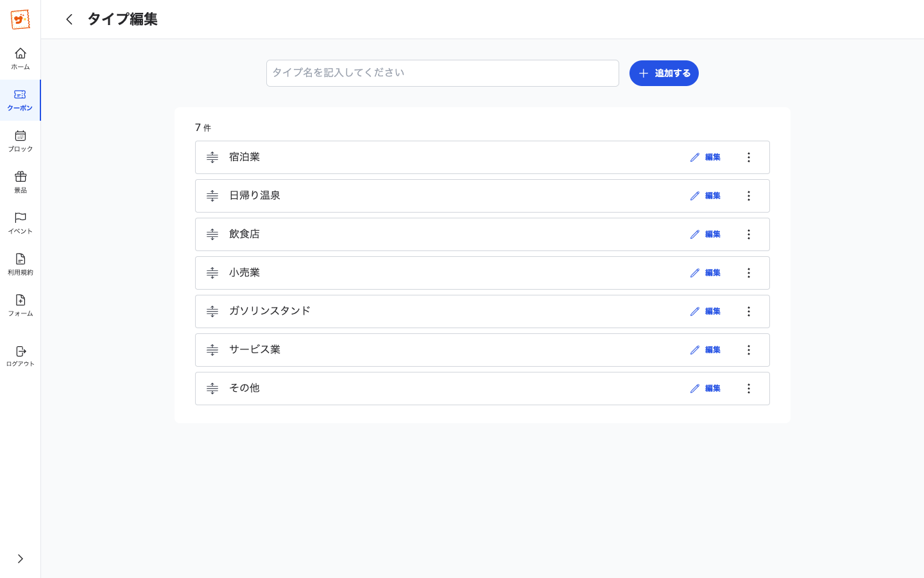Open ブロック in the sidebar

coord(21,141)
